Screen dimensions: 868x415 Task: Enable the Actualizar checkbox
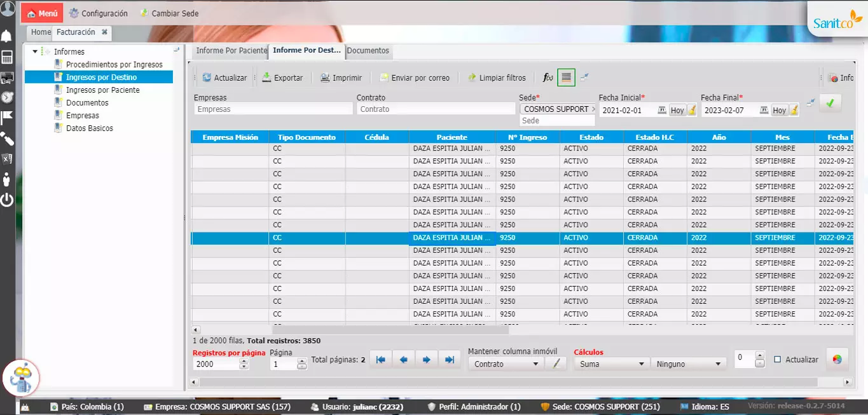[777, 359]
